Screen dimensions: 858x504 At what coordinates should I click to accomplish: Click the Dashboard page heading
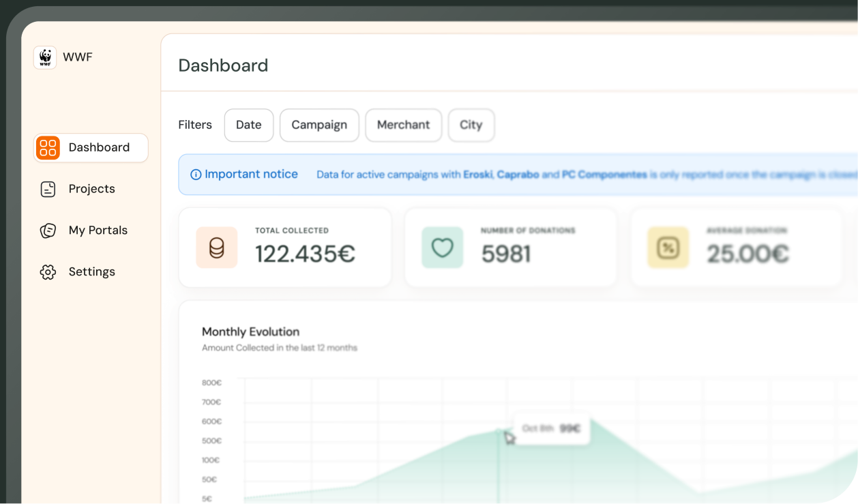tap(223, 65)
